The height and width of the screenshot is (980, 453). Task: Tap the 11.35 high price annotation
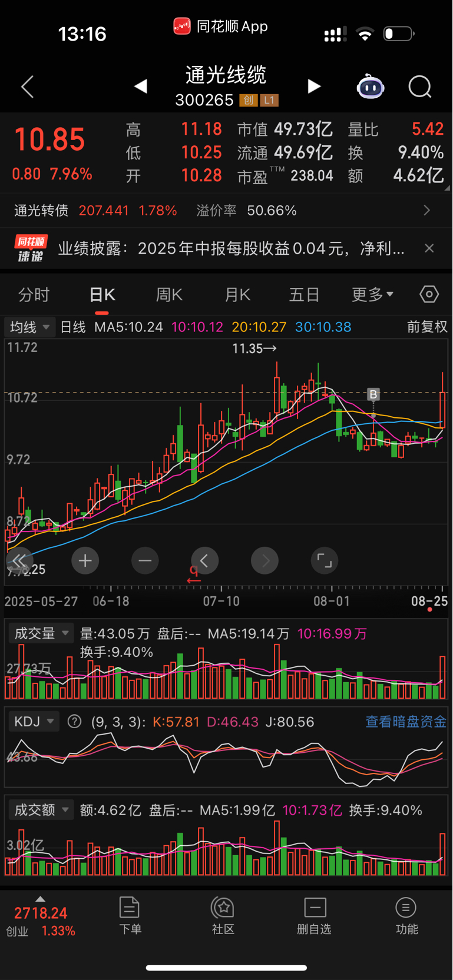click(254, 348)
